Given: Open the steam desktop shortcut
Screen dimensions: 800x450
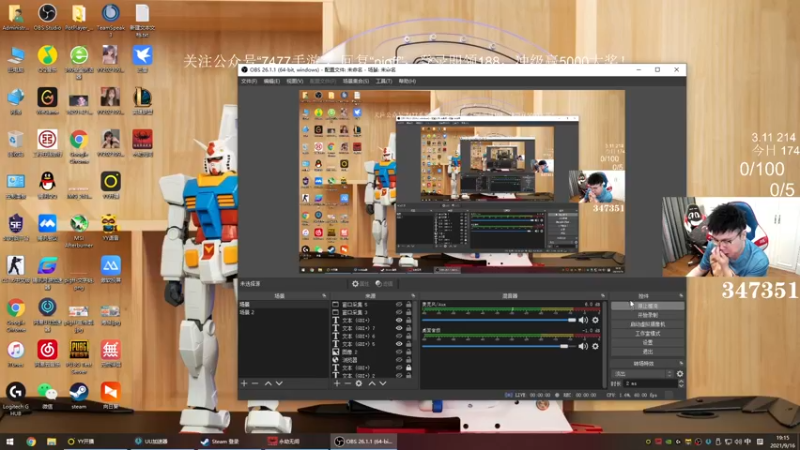Looking at the screenshot, I should coord(79,396).
